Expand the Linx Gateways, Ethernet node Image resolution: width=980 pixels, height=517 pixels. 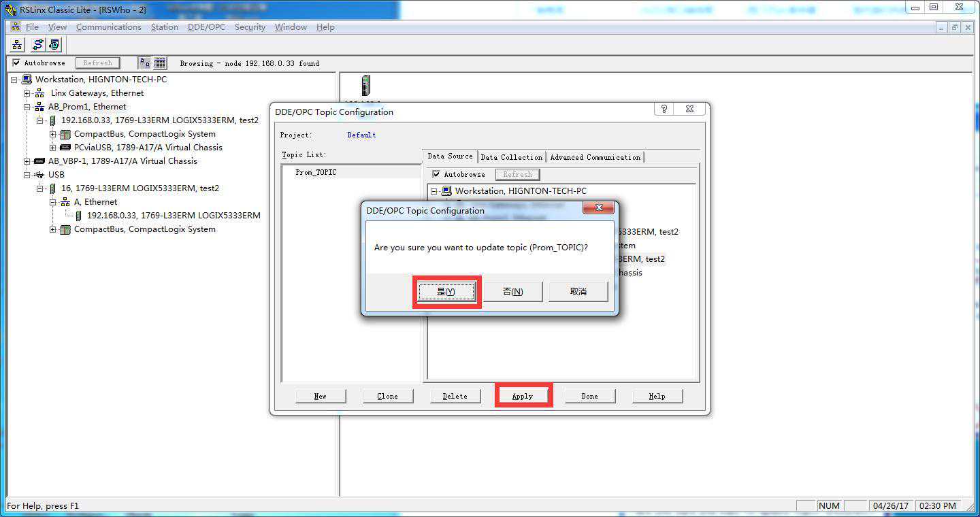tap(27, 93)
